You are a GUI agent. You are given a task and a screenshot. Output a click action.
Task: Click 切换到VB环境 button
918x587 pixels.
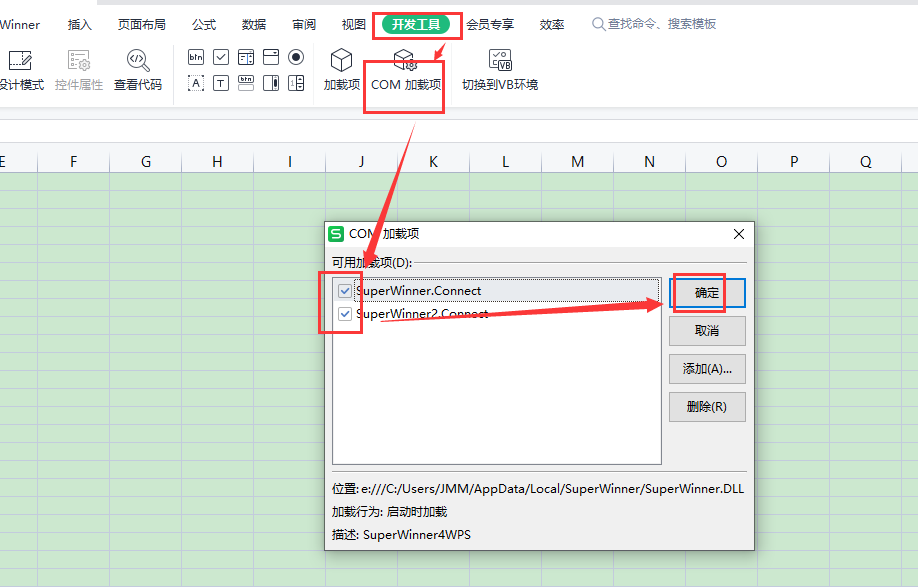click(499, 70)
